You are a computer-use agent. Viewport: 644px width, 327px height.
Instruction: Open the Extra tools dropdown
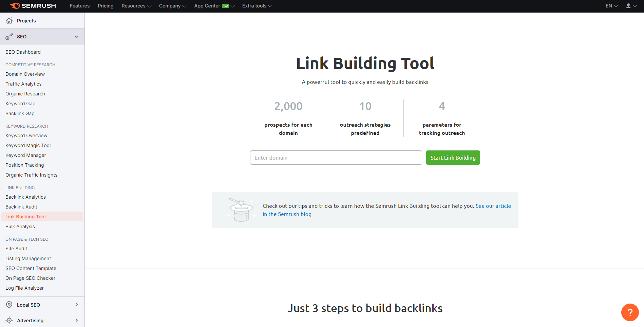257,6
